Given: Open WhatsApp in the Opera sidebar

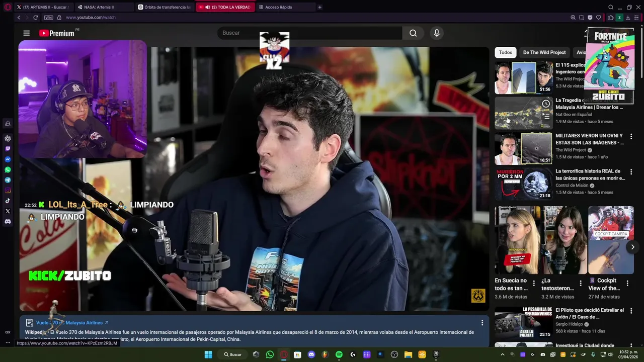Looking at the screenshot, I should pyautogui.click(x=8, y=170).
